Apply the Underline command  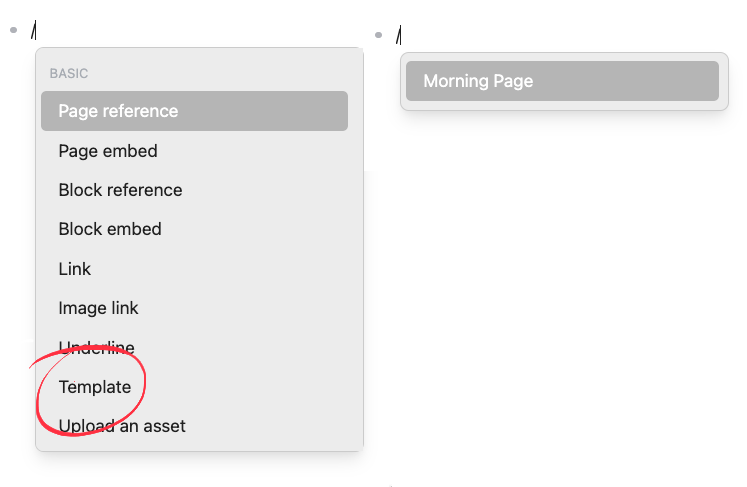click(x=96, y=347)
